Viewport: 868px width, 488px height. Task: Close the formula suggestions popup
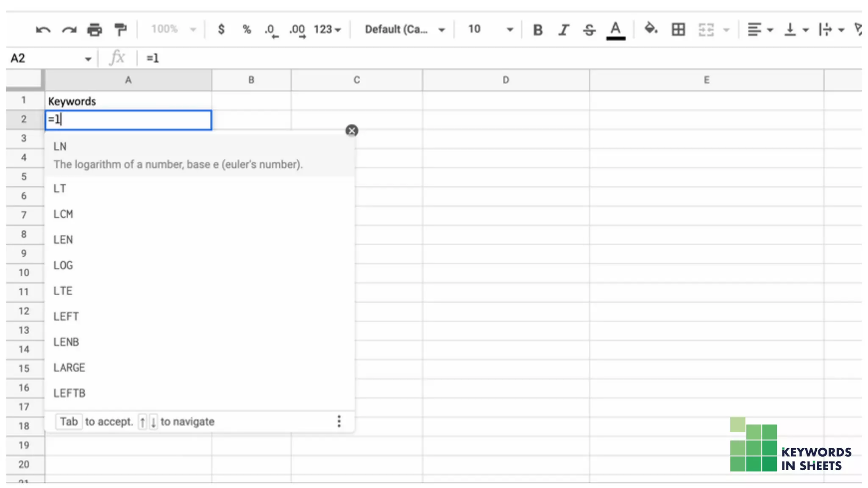pos(351,130)
